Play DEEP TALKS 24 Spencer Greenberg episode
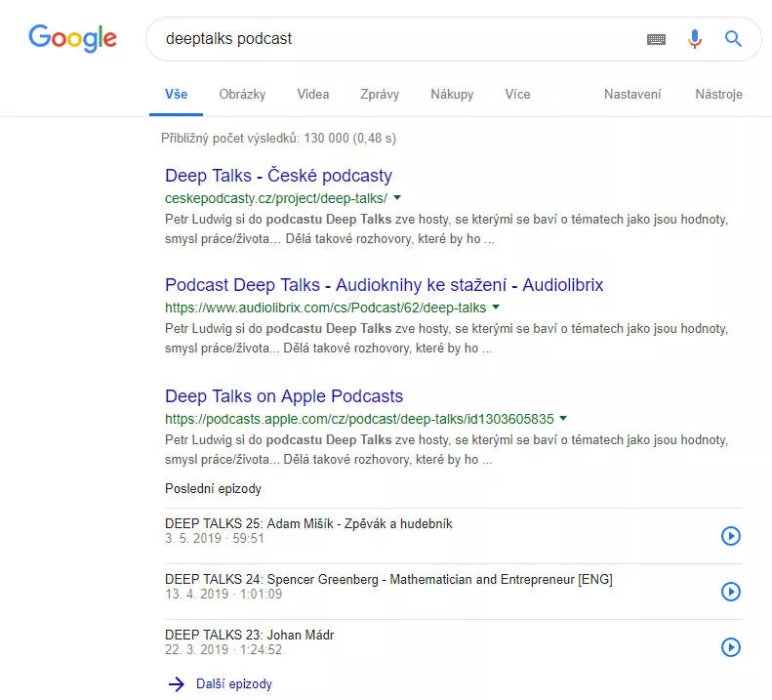 (x=731, y=592)
